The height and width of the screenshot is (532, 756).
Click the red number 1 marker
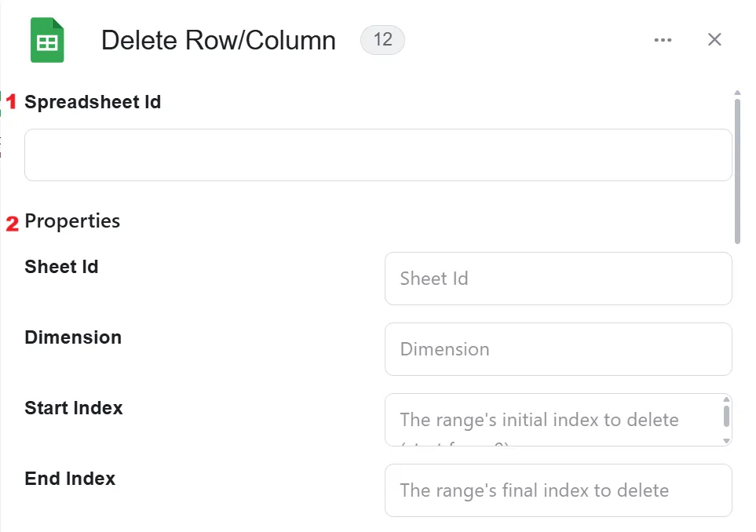click(x=11, y=102)
